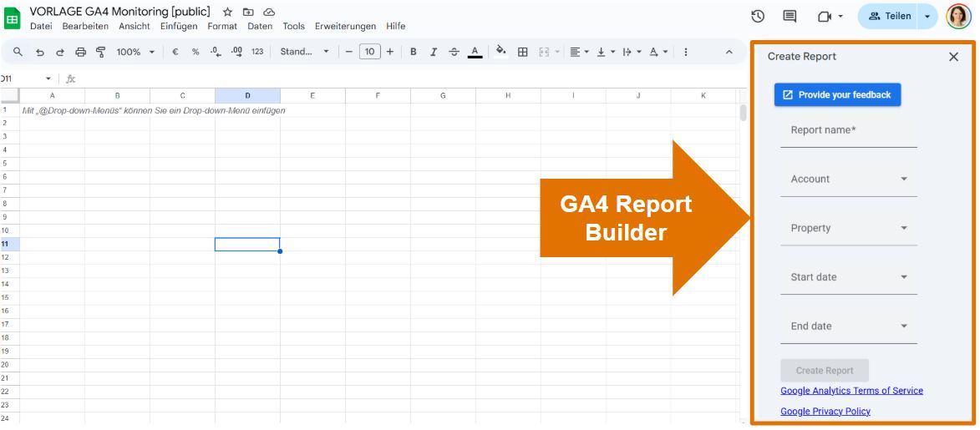980x430 pixels.
Task: Decrease decimal places
Action: pyautogui.click(x=216, y=52)
